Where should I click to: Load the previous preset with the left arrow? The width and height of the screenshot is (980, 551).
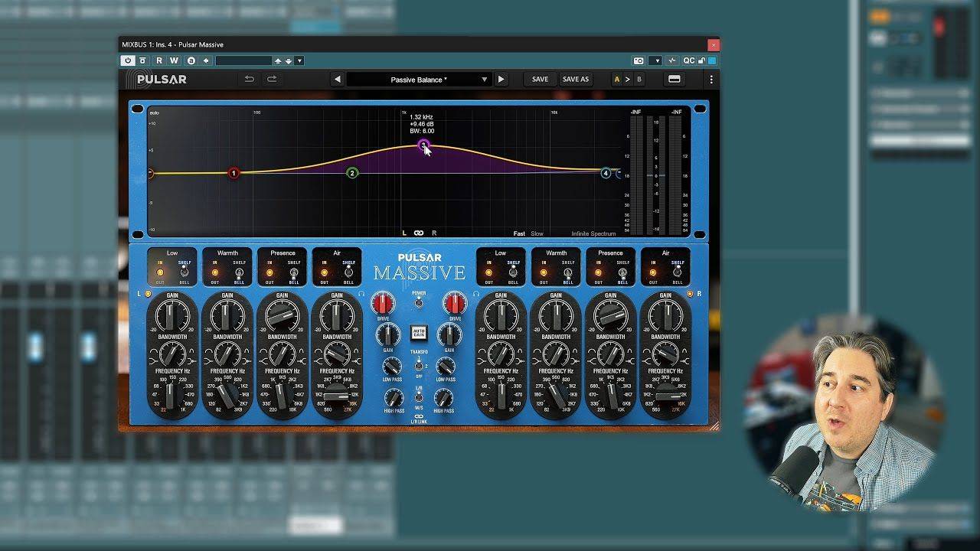pos(337,79)
